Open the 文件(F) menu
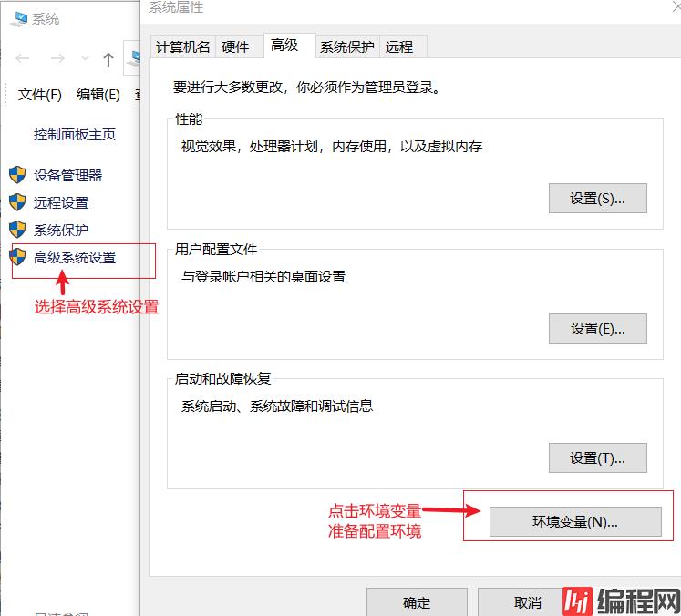This screenshot has height=616, width=681. coord(40,94)
